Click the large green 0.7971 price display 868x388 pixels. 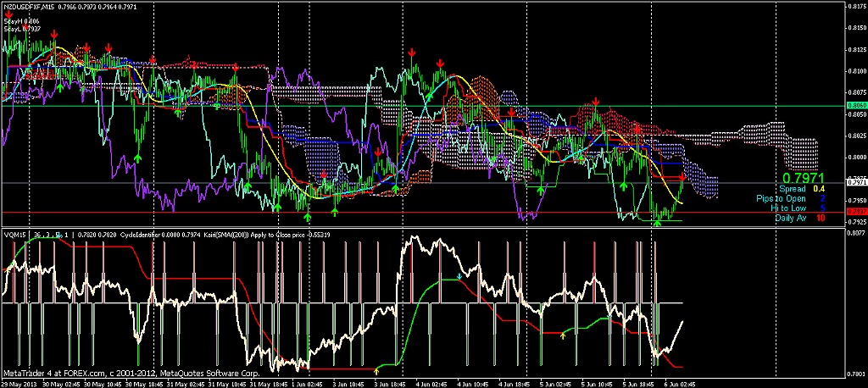coord(803,178)
